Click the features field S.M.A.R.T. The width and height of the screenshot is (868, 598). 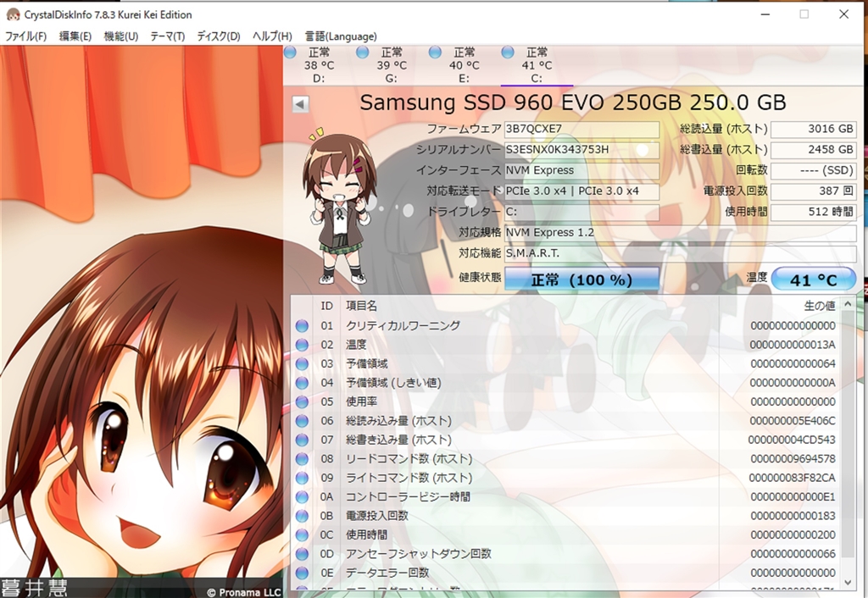(681, 252)
